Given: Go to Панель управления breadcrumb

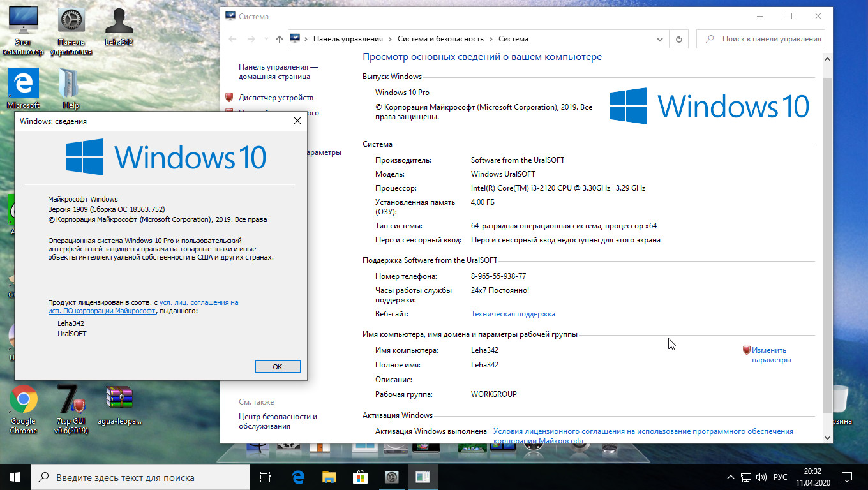Looking at the screenshot, I should 348,39.
